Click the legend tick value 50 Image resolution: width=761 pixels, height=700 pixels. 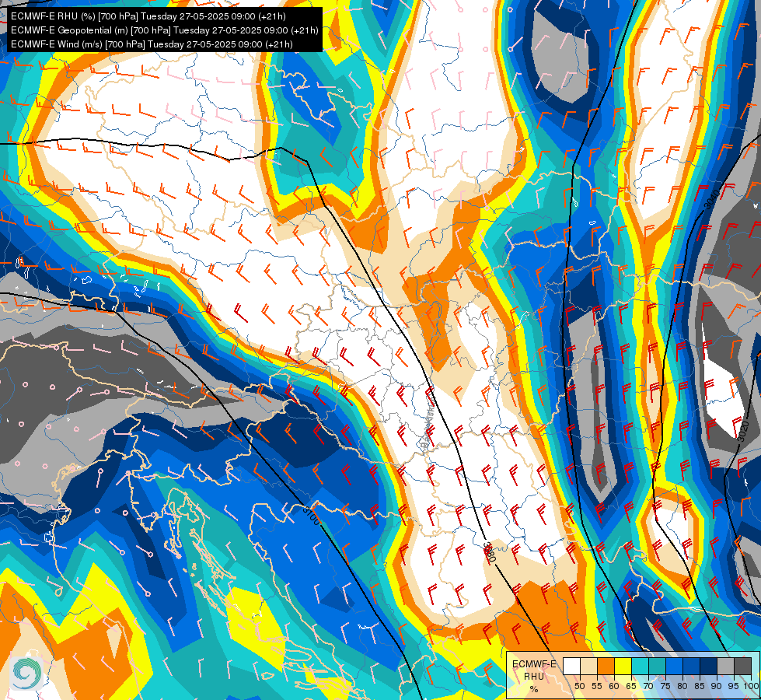pos(579,686)
